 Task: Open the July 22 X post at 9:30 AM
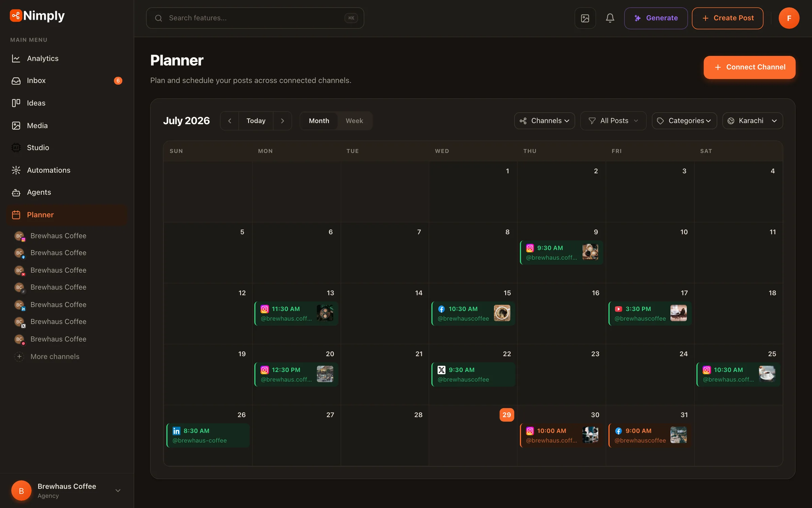tap(473, 375)
